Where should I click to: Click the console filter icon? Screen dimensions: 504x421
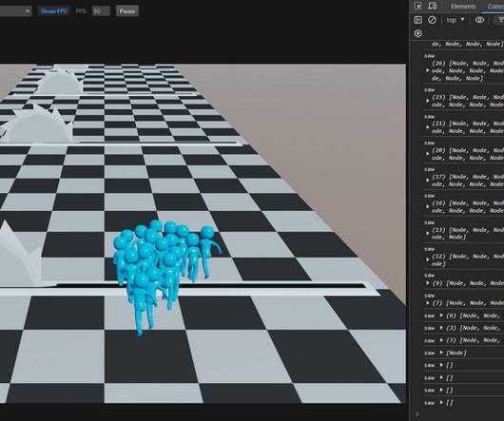click(x=500, y=20)
